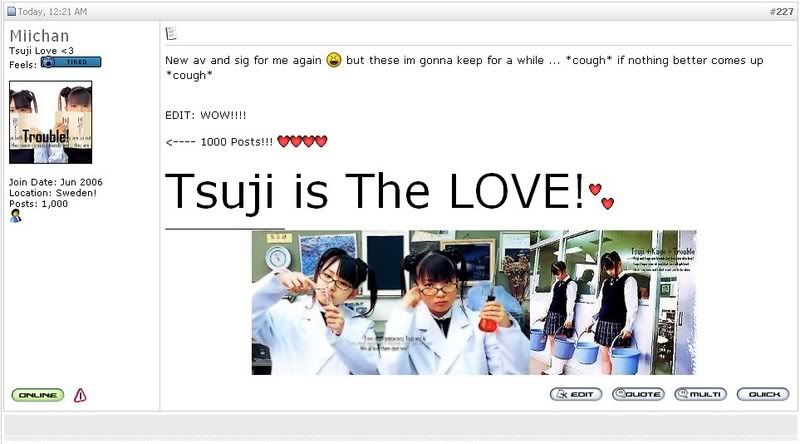Viewport: 800px width, 444px height.
Task: Edit this post with the Edit button
Action: tap(576, 394)
